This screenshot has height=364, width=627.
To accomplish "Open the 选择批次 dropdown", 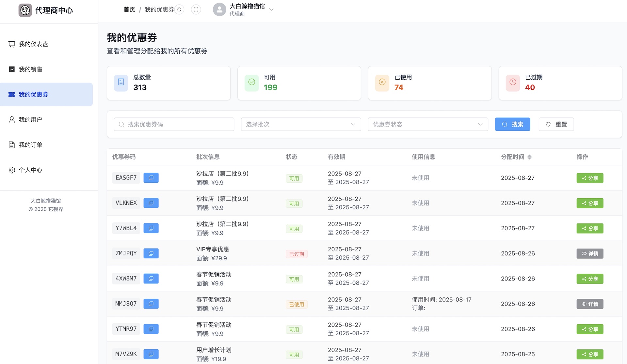I will pos(301,124).
